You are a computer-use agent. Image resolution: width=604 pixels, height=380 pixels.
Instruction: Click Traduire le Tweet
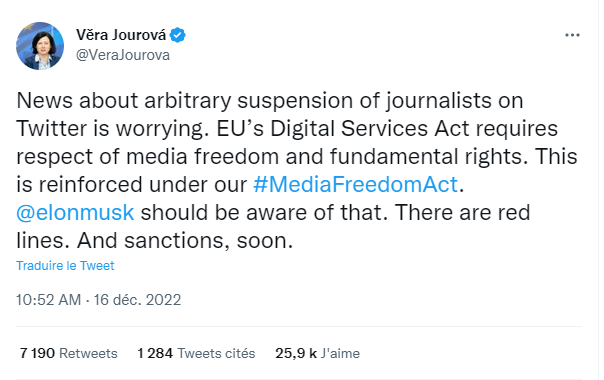pyautogui.click(x=65, y=266)
